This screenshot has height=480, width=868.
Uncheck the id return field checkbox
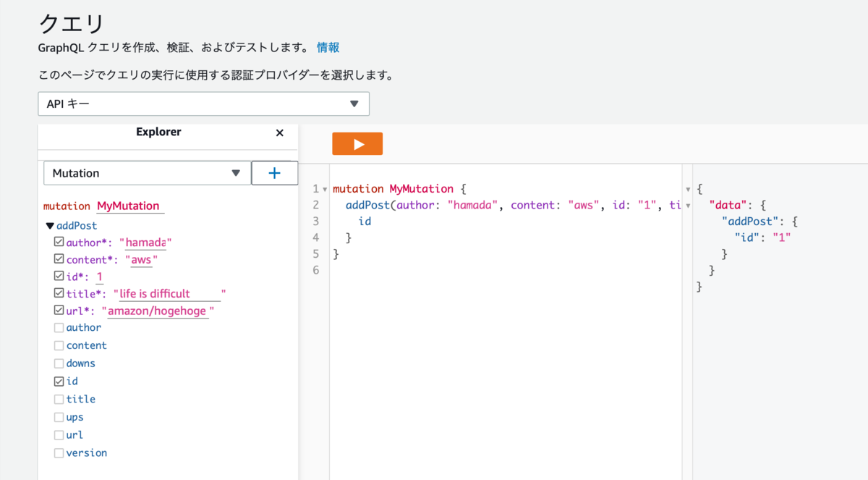coord(59,381)
